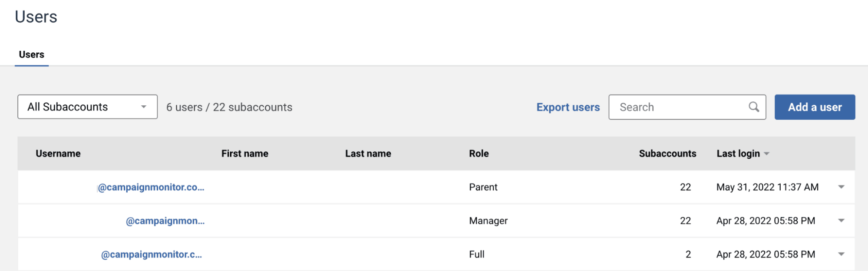The height and width of the screenshot is (271, 868).
Task: Click the Users page heading
Action: pyautogui.click(x=36, y=17)
